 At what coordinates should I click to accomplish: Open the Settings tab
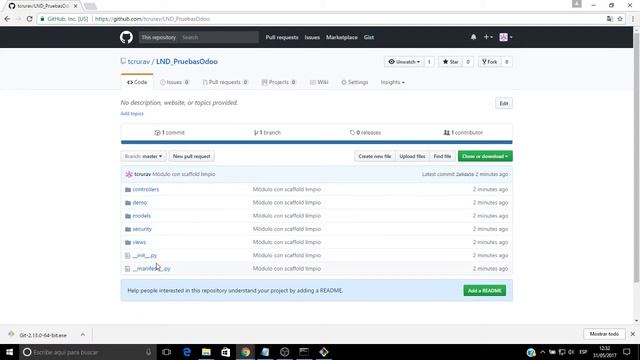[355, 82]
